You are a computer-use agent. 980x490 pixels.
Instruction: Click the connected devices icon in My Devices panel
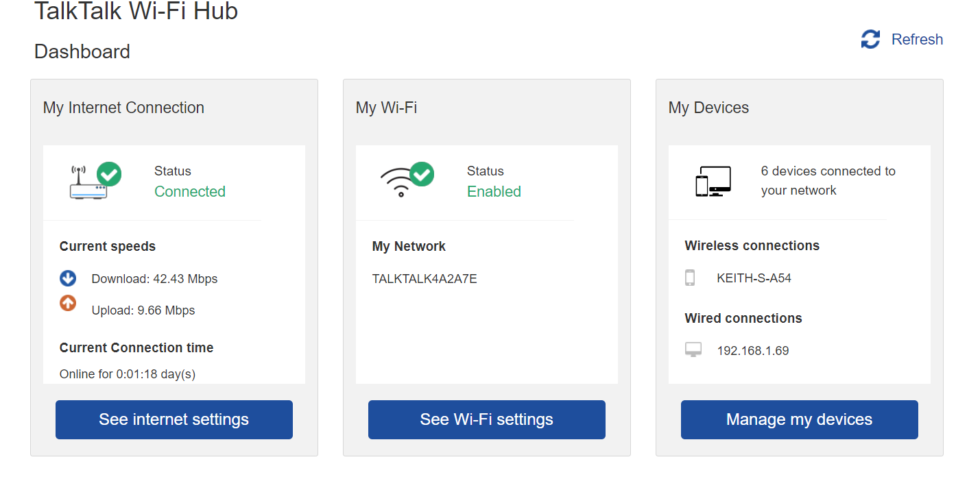[x=713, y=180]
